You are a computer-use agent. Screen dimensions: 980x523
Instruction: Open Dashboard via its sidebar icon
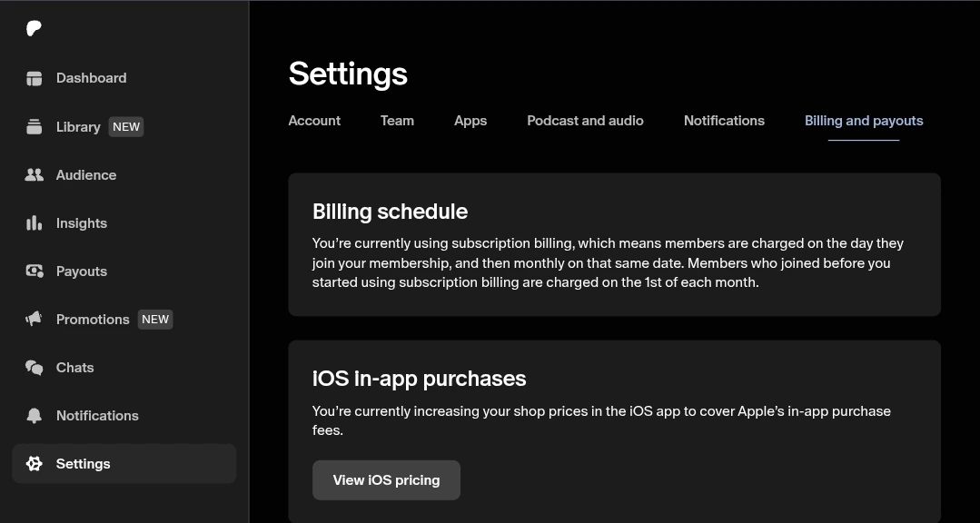point(34,78)
